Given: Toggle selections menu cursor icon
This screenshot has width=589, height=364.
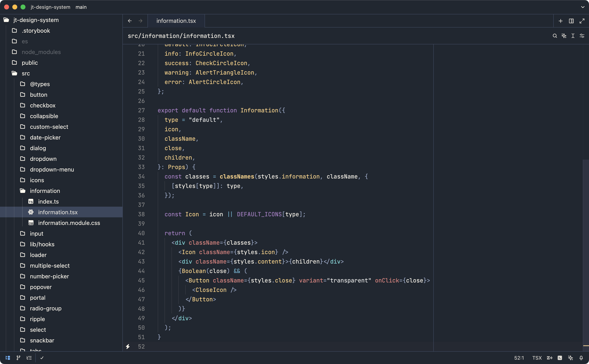Looking at the screenshot, I should (x=573, y=36).
